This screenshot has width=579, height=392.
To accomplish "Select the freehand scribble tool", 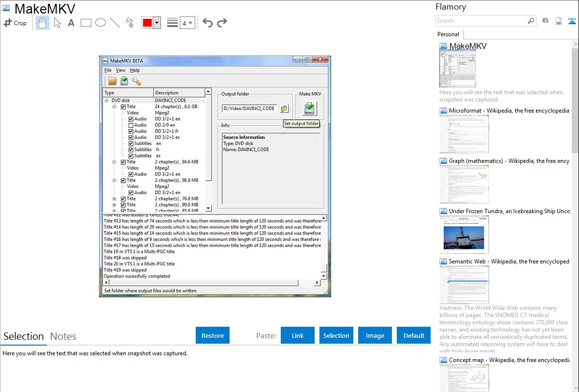I will [130, 23].
